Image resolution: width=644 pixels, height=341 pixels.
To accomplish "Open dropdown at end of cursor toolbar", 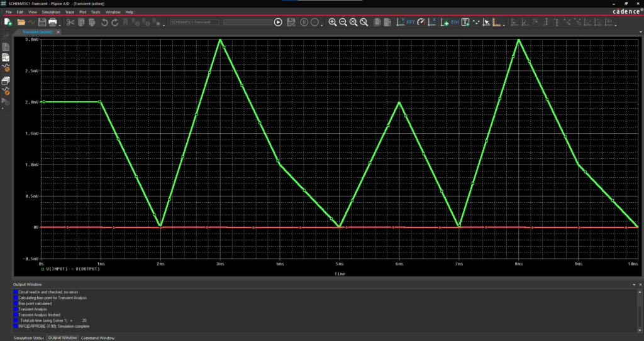I will coord(616,26).
